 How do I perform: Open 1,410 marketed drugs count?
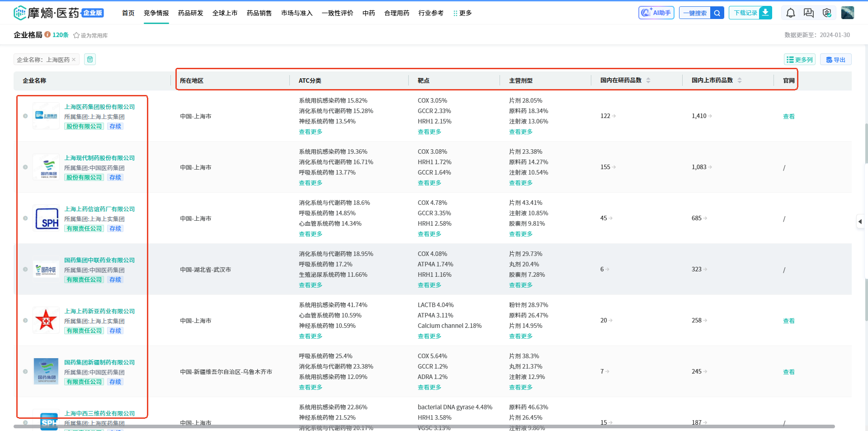[x=702, y=116]
